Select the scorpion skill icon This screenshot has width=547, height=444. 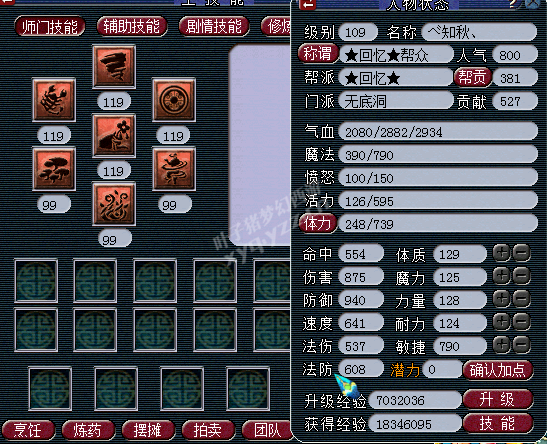coord(54,100)
